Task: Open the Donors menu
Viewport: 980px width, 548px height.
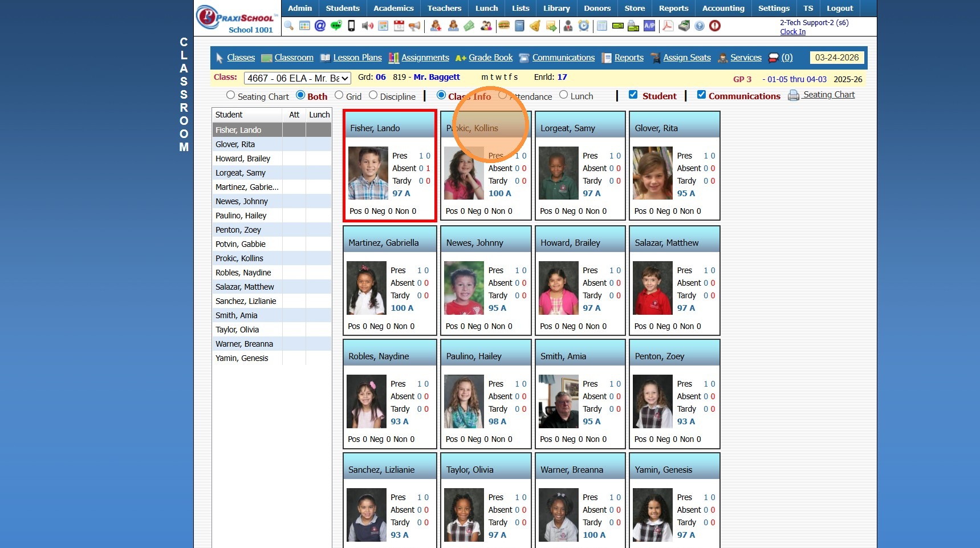Action: 597,8
